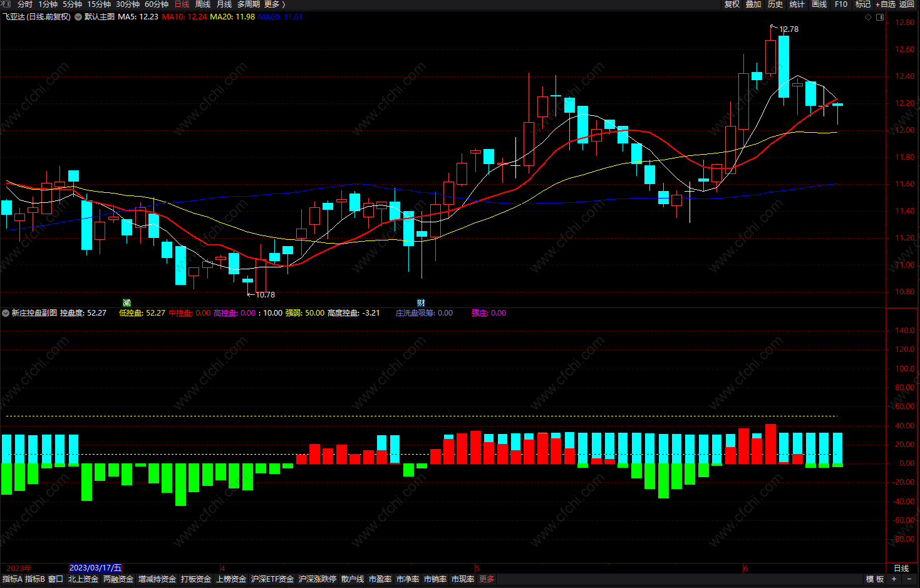Screen dimensions: 920x588
Task: Click the 控盘度: 52.27 readout
Action: [x=83, y=313]
